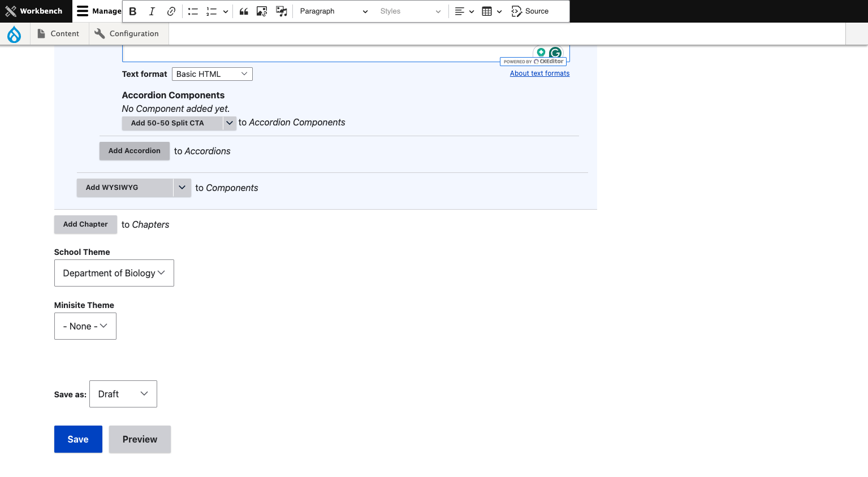This screenshot has width=868, height=477.
Task: Click the Add Chapter button
Action: point(85,224)
